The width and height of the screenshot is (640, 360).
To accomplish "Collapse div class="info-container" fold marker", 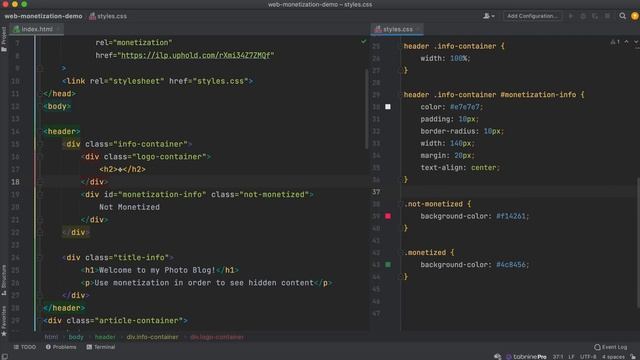I will pos(40,144).
